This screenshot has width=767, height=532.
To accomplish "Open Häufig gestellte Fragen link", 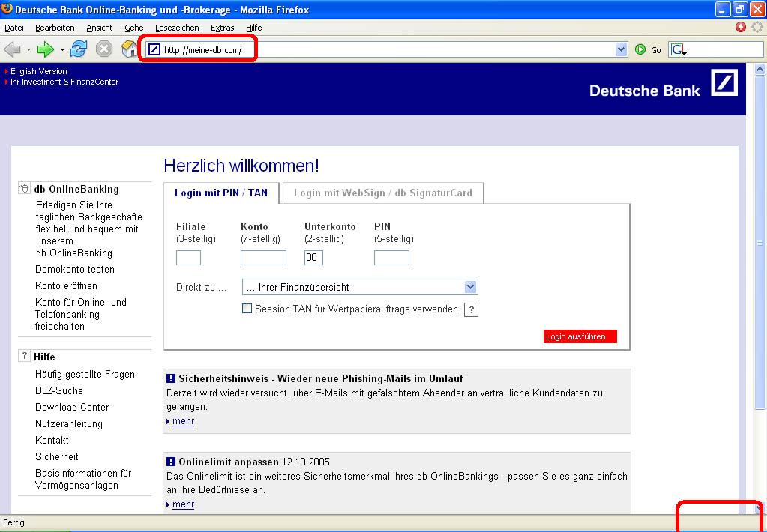I will 85,375.
